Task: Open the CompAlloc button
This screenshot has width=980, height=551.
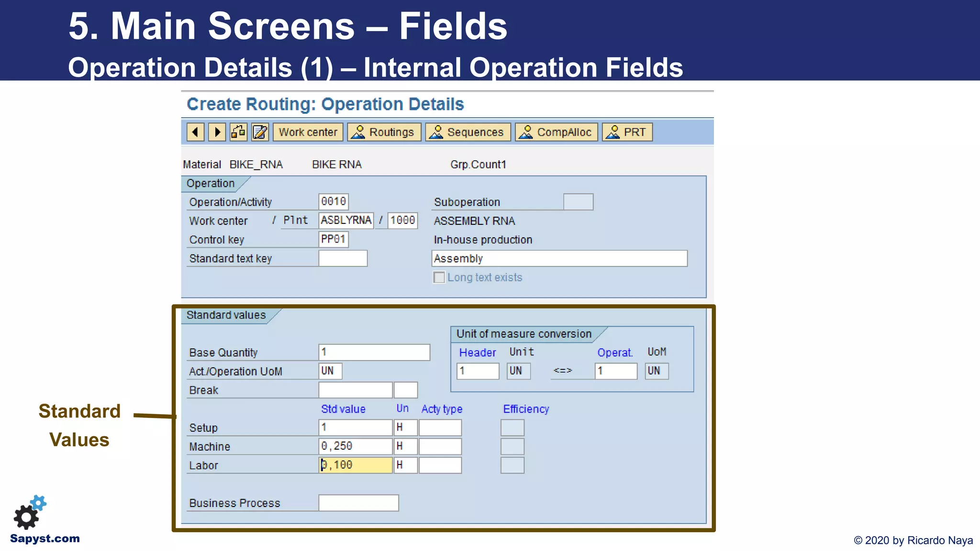Action: [x=557, y=132]
